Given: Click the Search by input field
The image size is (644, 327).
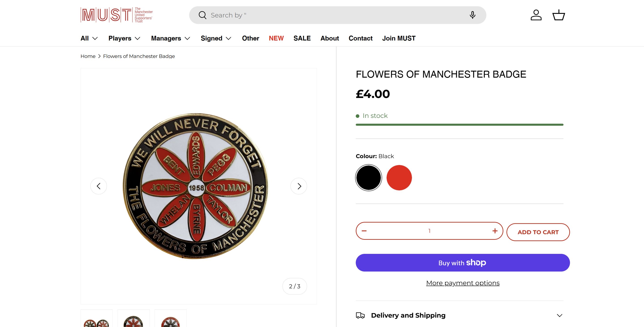Looking at the screenshot, I should pyautogui.click(x=335, y=15).
